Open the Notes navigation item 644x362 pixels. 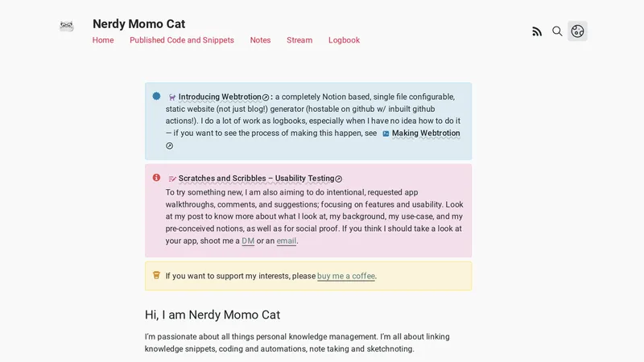[x=260, y=40]
